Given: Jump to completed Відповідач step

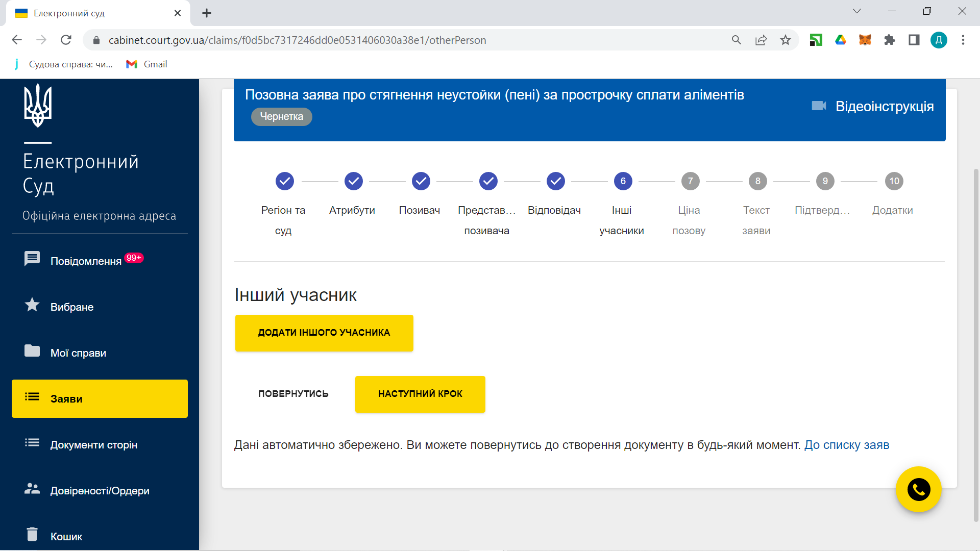Looking at the screenshot, I should click(555, 181).
